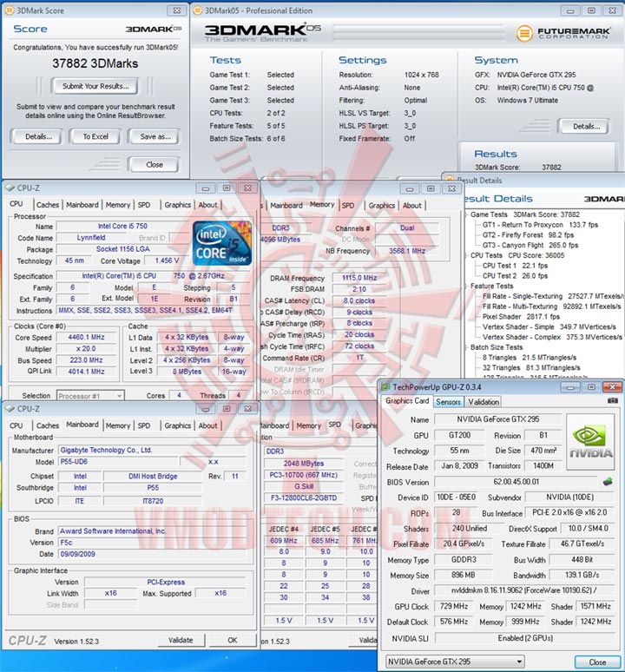Click the title icon of the CPU-Z processor window
Image resolution: width=625 pixels, height=672 pixels.
click(x=10, y=188)
